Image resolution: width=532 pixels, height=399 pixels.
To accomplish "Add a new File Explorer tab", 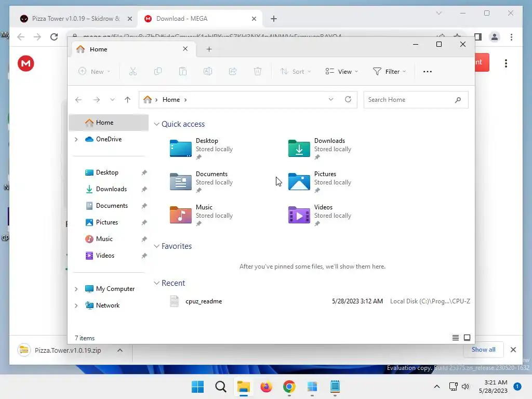I will [209, 49].
